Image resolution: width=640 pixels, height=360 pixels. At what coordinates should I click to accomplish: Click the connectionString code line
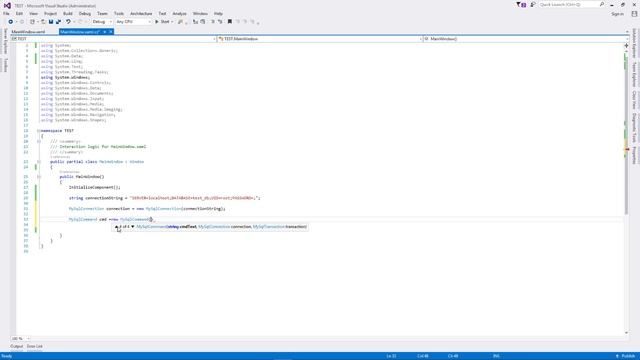pos(164,198)
